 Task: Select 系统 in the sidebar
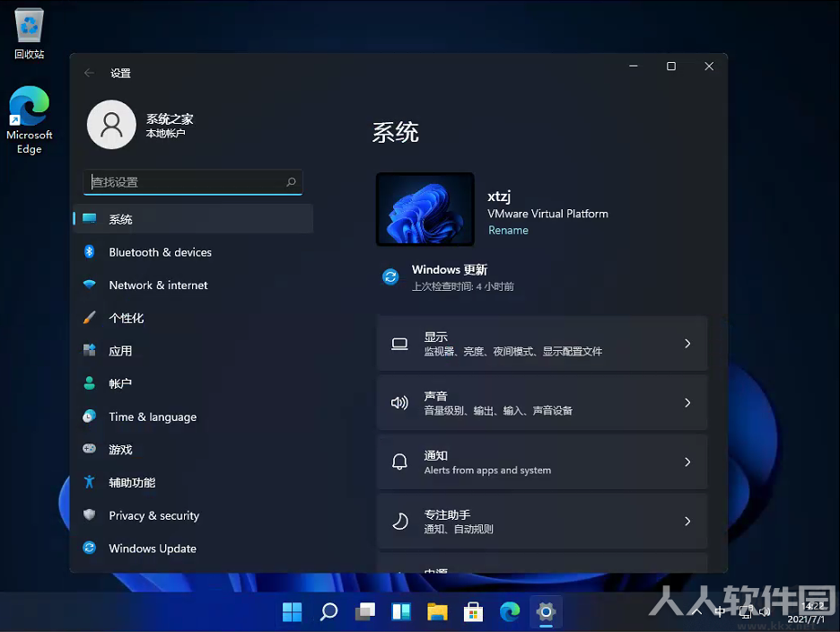tap(193, 219)
